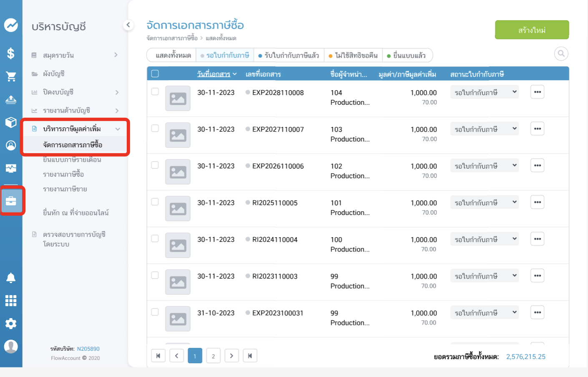This screenshot has height=377, width=588.
Task: Open the apps grid icon in sidebar
Action: 11,301
